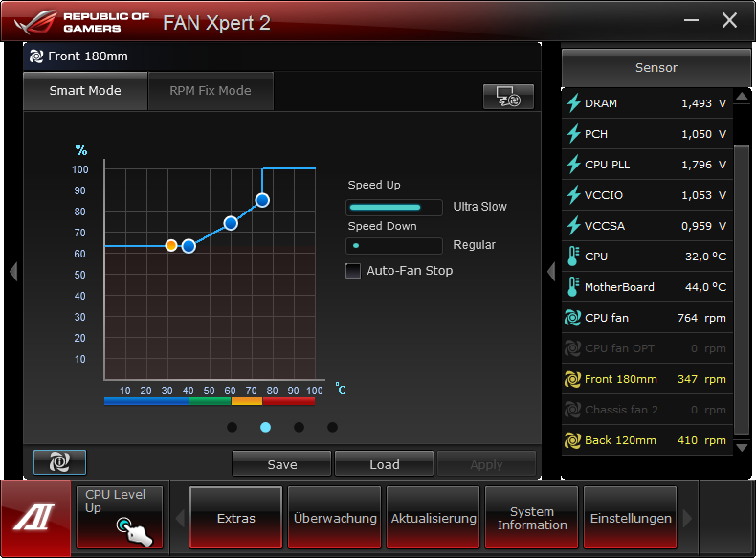Select the third fan page dot
756x558 pixels.
(x=299, y=427)
